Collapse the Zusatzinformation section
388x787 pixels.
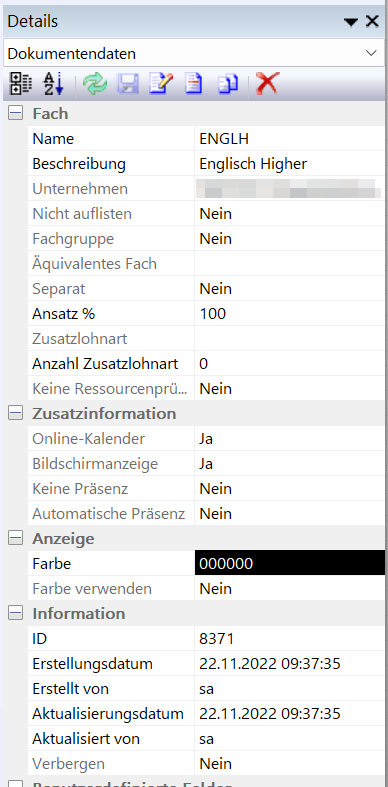click(x=16, y=414)
